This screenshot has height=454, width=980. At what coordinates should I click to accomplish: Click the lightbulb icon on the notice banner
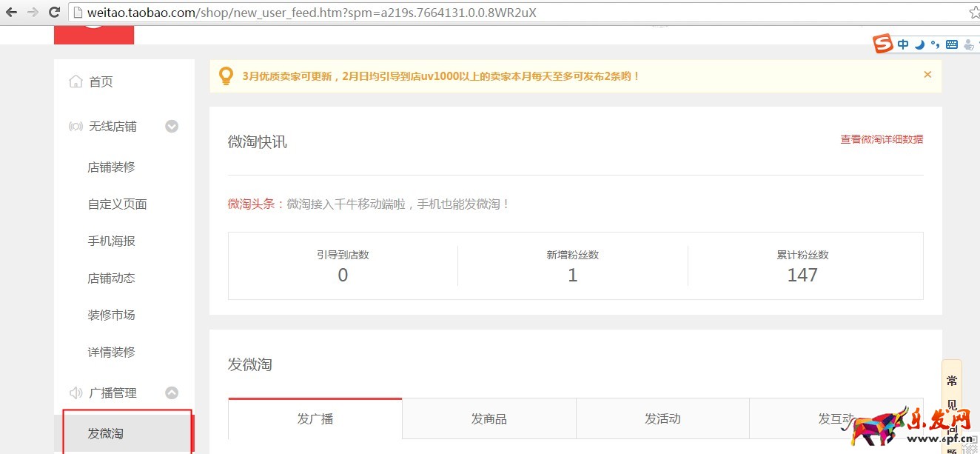click(x=226, y=75)
